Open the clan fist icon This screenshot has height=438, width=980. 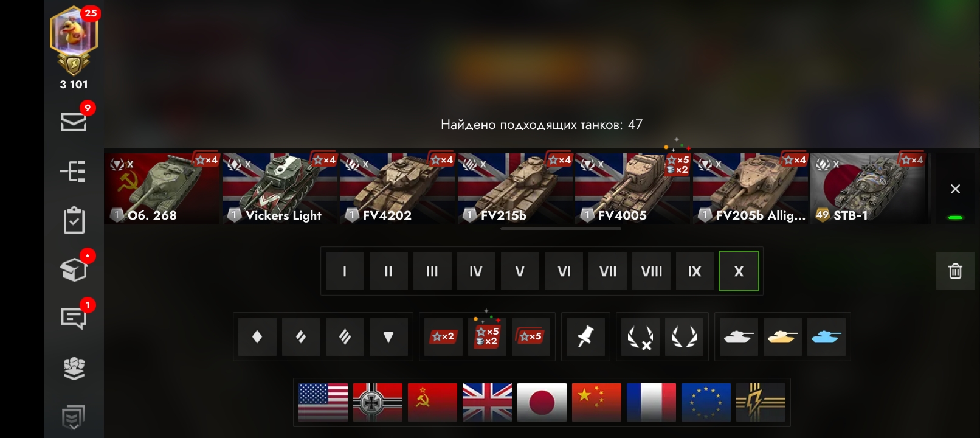tap(74, 368)
